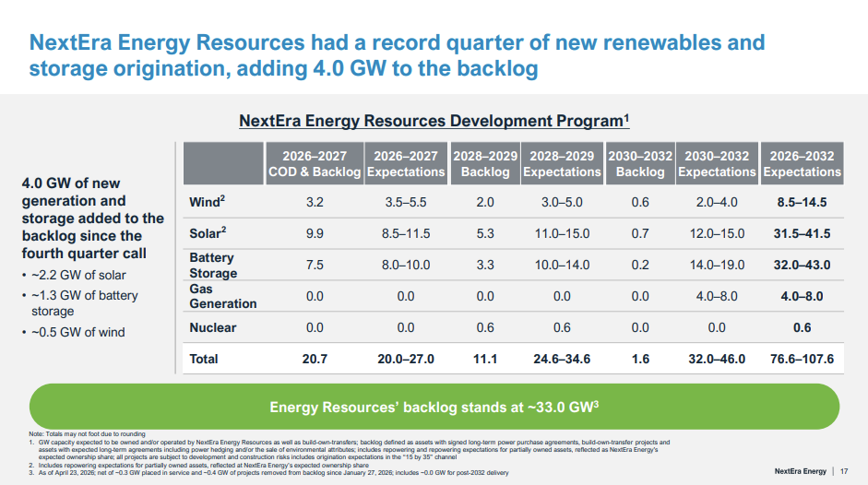Click the 2028–2029 Backlog column header
This screenshot has height=485, width=868.
tap(485, 163)
